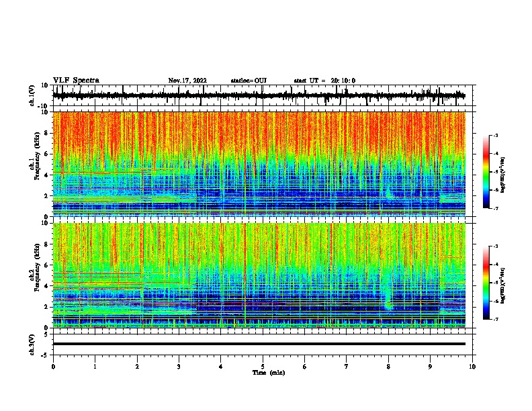Click time axis tick label "4"
The width and height of the screenshot is (532, 411).
pos(221,367)
